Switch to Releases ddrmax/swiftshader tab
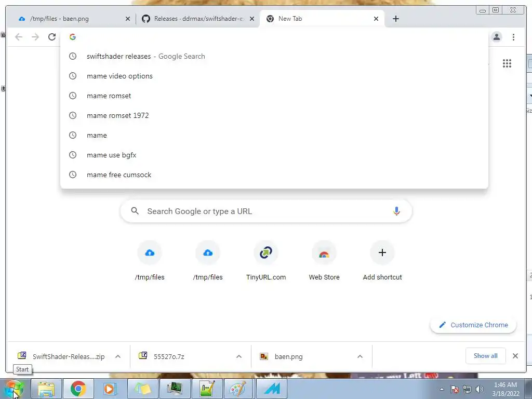 (198, 19)
